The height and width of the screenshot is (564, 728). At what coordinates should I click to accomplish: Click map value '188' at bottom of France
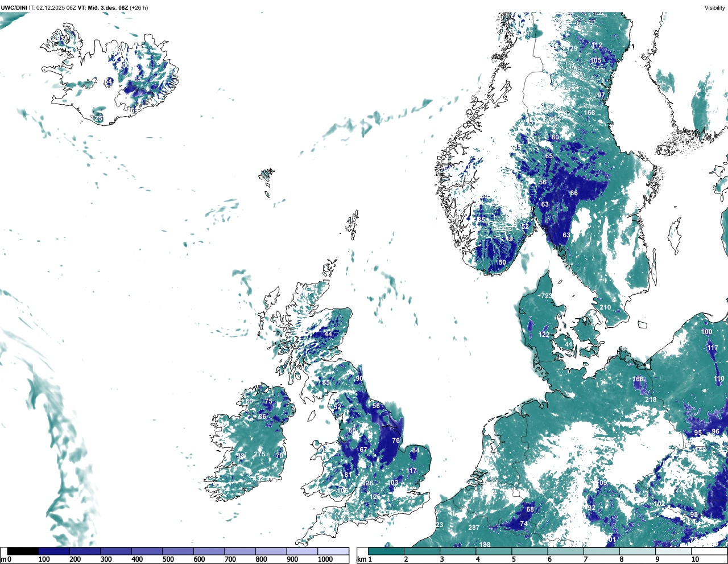(x=485, y=545)
